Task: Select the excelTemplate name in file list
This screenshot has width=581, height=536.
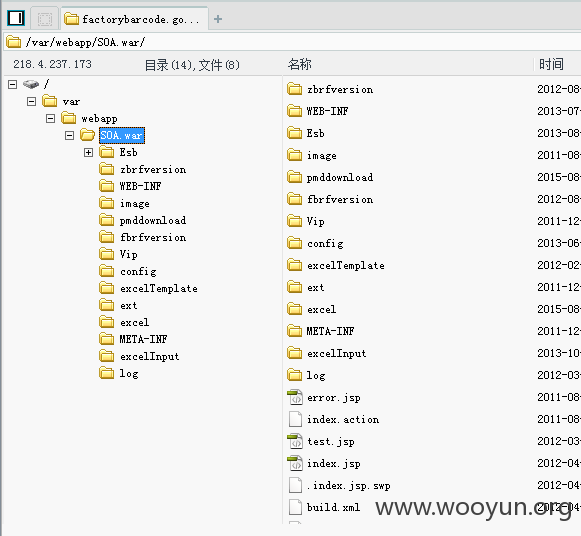Action: click(346, 265)
